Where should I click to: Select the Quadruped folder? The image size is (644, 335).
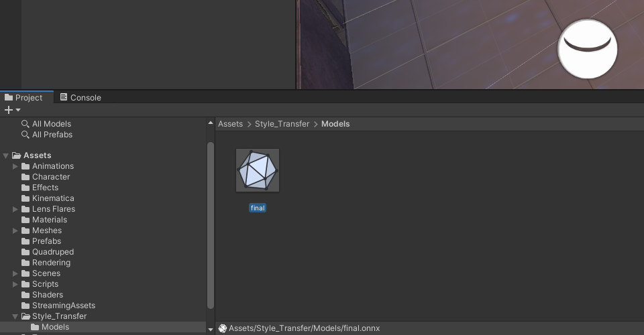click(53, 252)
